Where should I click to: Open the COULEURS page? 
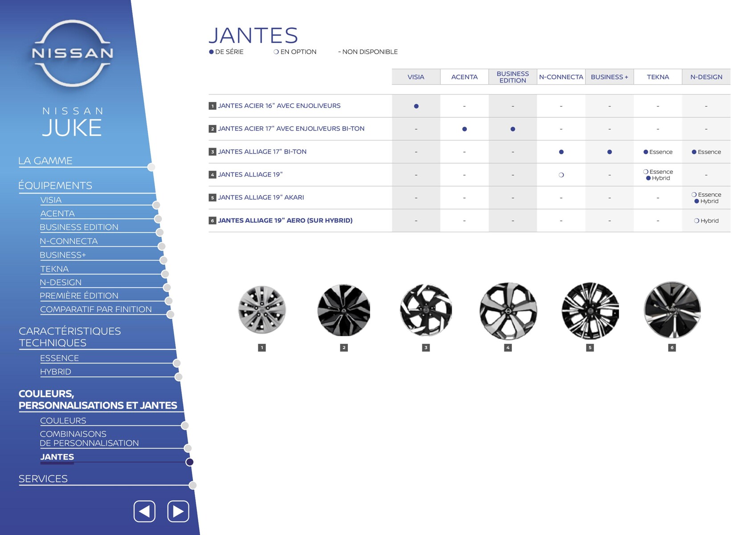click(63, 421)
